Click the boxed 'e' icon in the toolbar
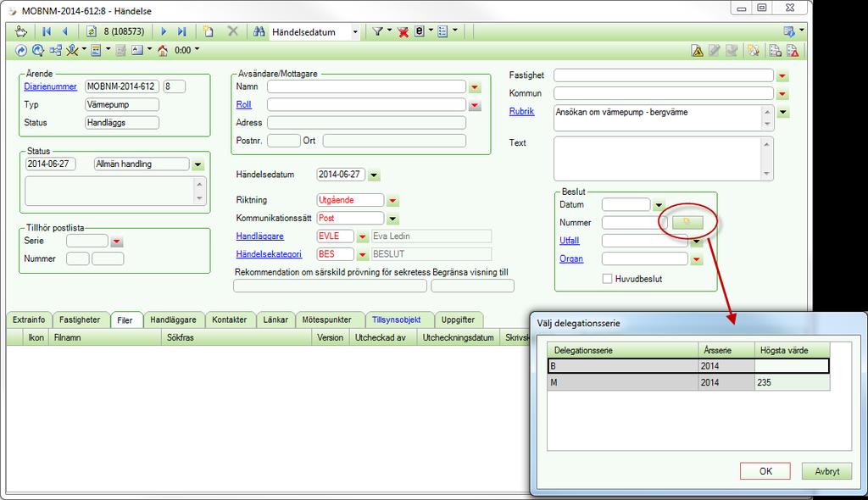The width and height of the screenshot is (868, 500). coord(420,31)
